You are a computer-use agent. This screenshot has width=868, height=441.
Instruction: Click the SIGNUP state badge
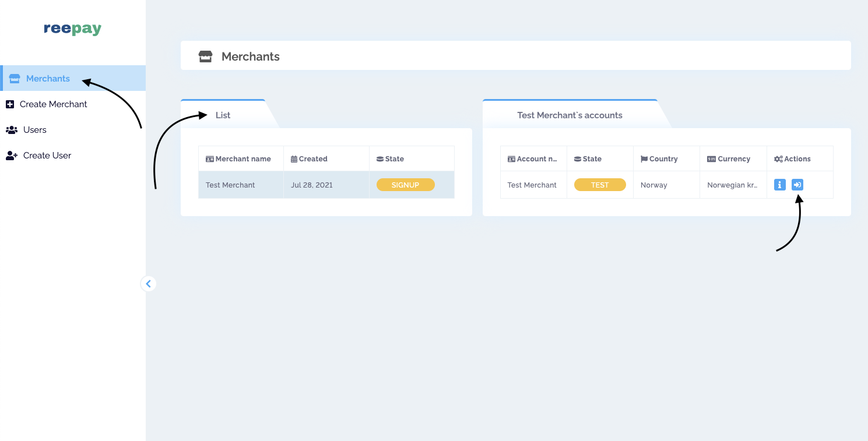[x=406, y=185]
